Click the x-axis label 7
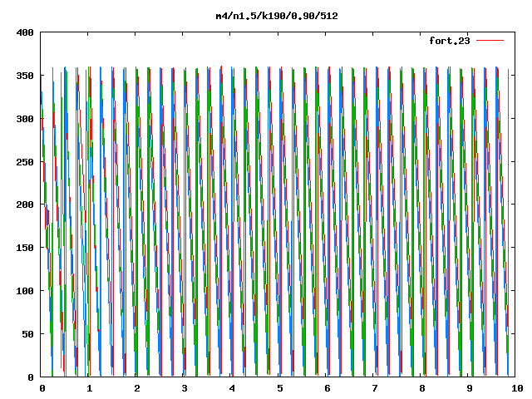This screenshot has height=399, width=532. coord(375,388)
